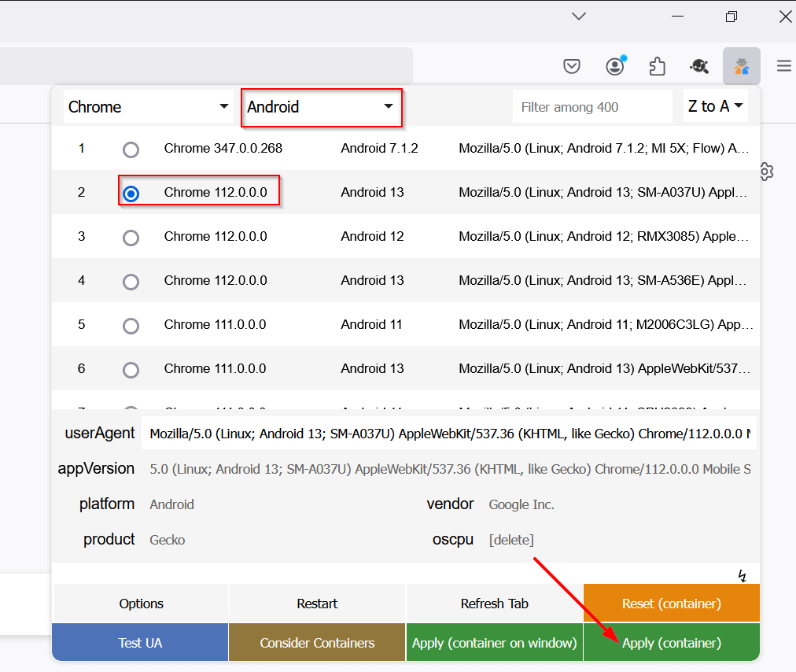
Task: Click the Refresh Tab button
Action: pos(494,604)
